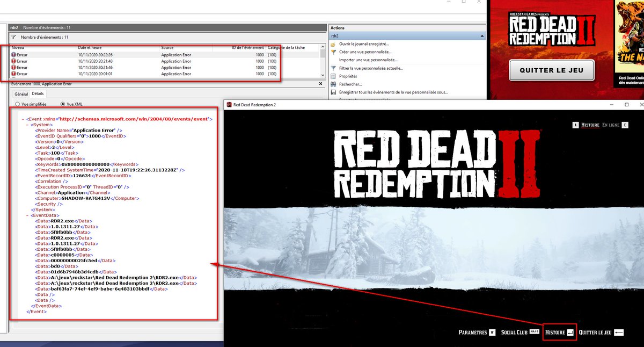Viewport: 644px width, 347px height.
Task: Click the error icon of the 20:01:01 event
Action: (x=13, y=74)
